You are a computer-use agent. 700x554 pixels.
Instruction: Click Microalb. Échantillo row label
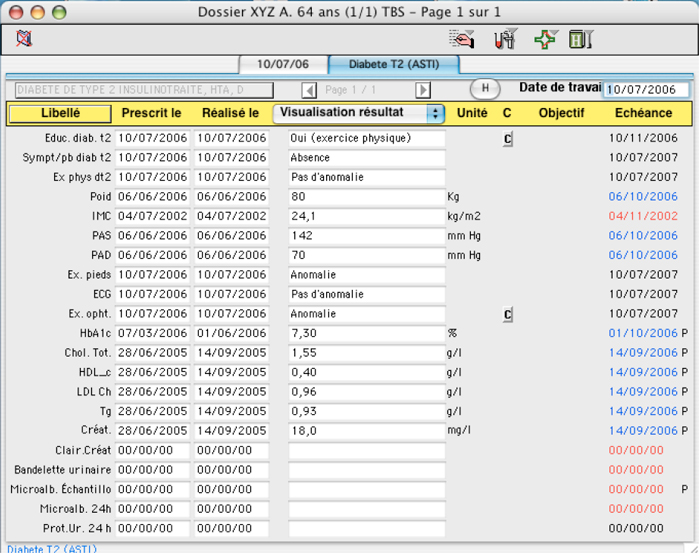[61, 490]
